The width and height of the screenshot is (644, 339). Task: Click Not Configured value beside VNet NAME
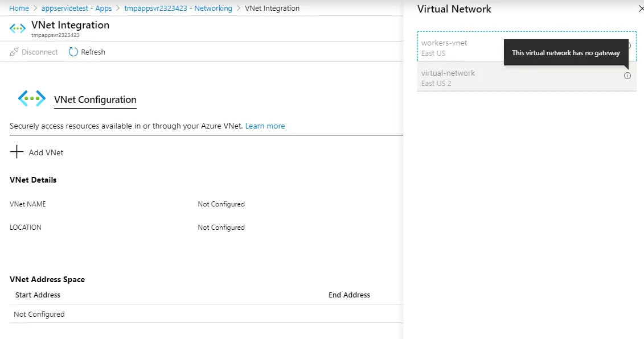[221, 204]
